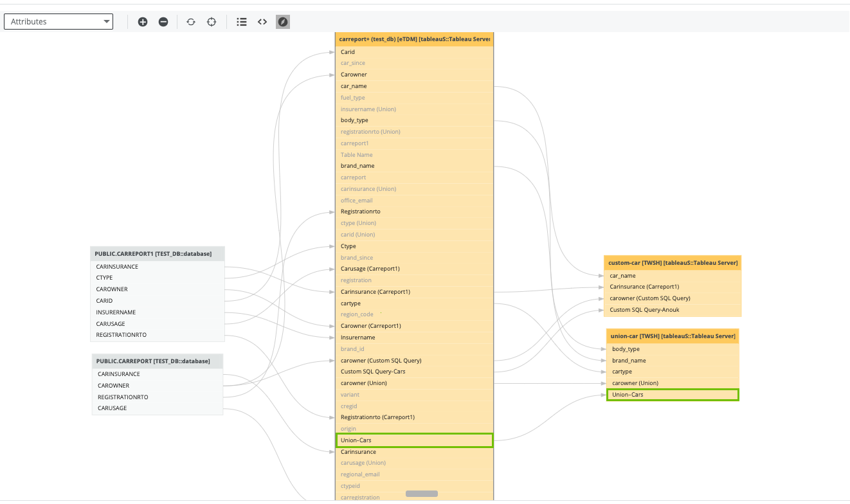Image resolution: width=850 pixels, height=504 pixels.
Task: Click the Carid attribute in carreport+
Action: tap(415, 52)
